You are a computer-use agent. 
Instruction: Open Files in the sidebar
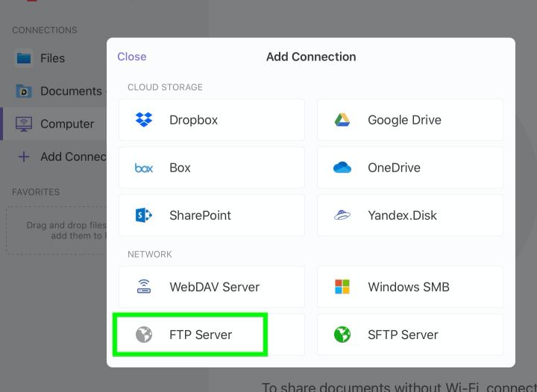(x=52, y=58)
